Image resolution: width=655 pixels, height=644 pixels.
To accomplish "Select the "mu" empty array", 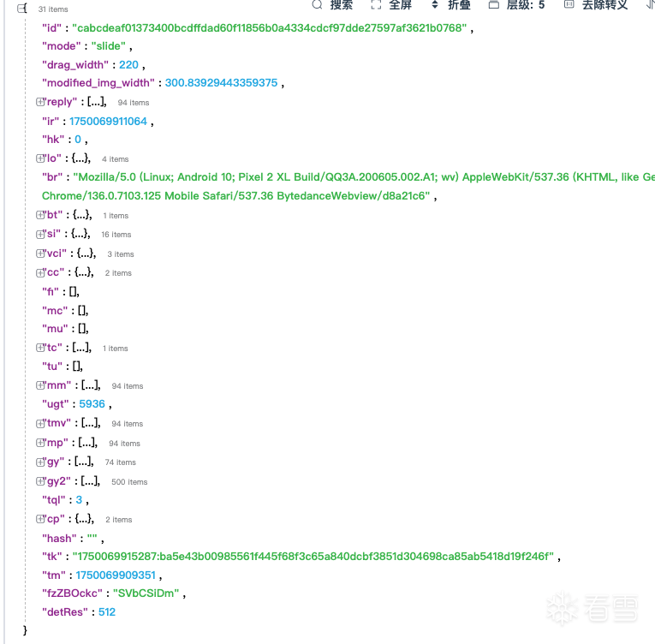I will click(x=84, y=329).
